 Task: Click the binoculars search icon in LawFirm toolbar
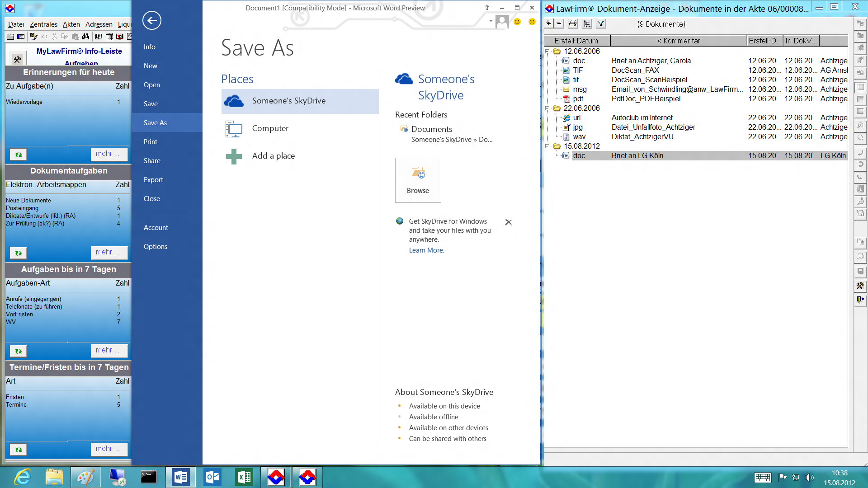85,37
